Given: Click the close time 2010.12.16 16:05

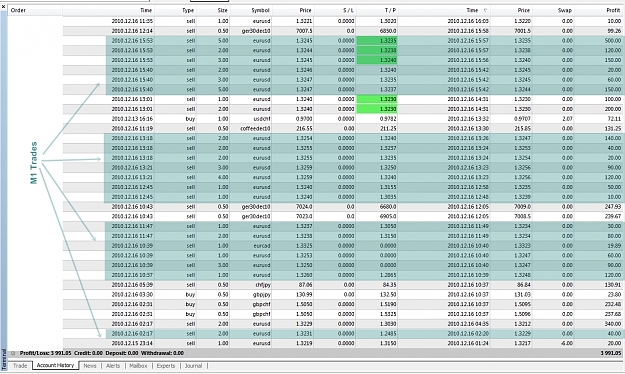Looking at the screenshot, I should pyautogui.click(x=468, y=21).
